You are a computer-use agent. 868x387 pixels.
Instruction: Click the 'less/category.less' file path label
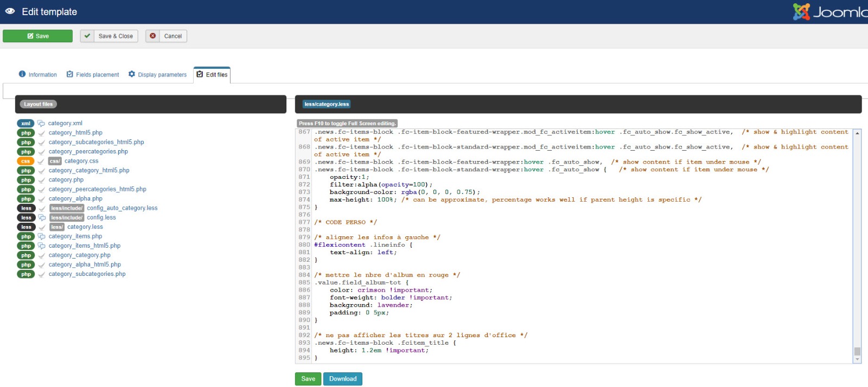pyautogui.click(x=327, y=104)
